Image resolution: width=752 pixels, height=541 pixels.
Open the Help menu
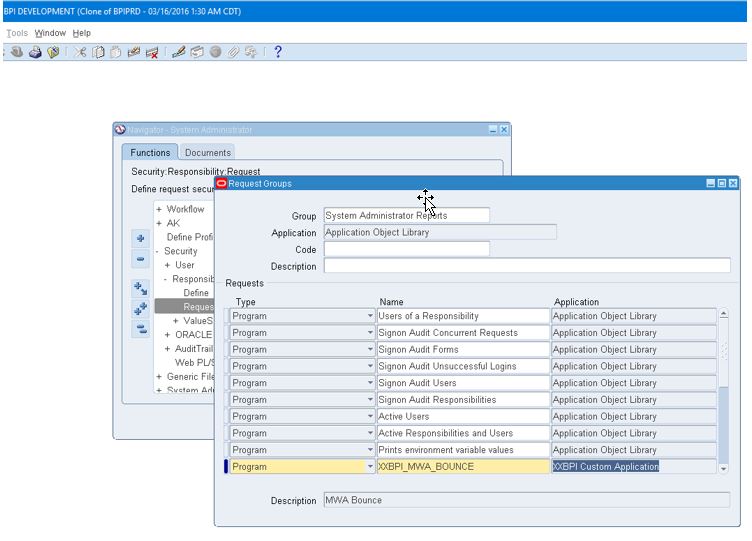coord(81,33)
